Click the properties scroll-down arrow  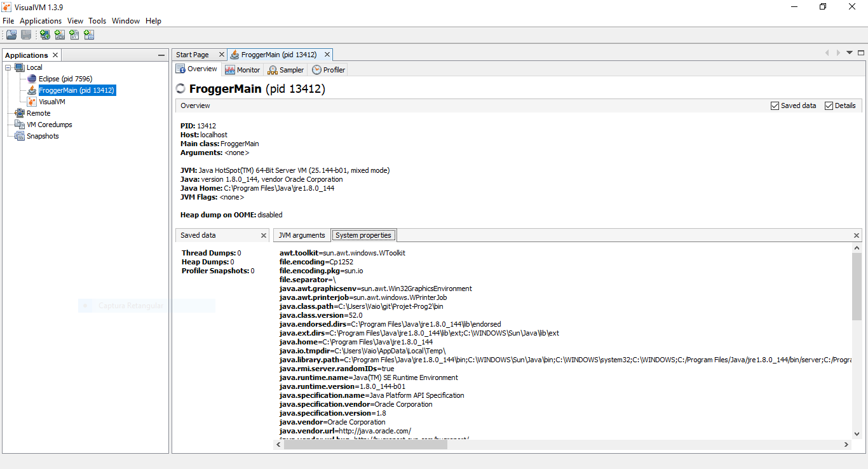pyautogui.click(x=857, y=435)
